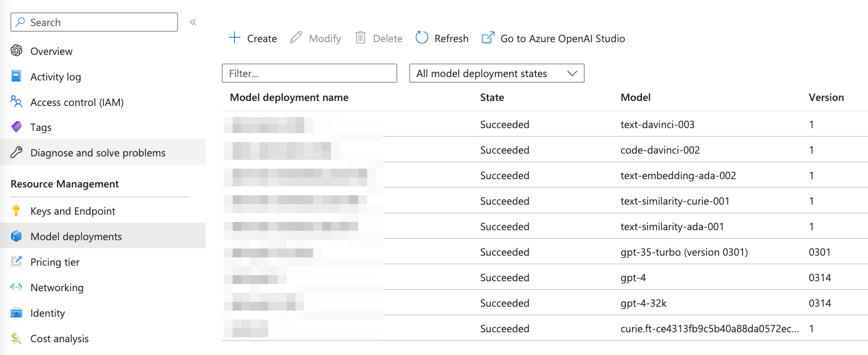Select the text-davinci-003 model cell
This screenshot has height=355, width=868.
coord(658,124)
